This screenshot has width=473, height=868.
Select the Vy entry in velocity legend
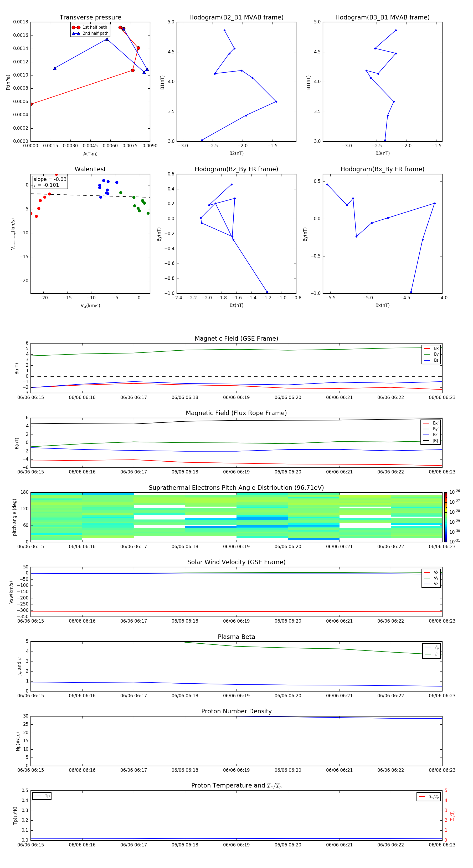[x=431, y=578]
